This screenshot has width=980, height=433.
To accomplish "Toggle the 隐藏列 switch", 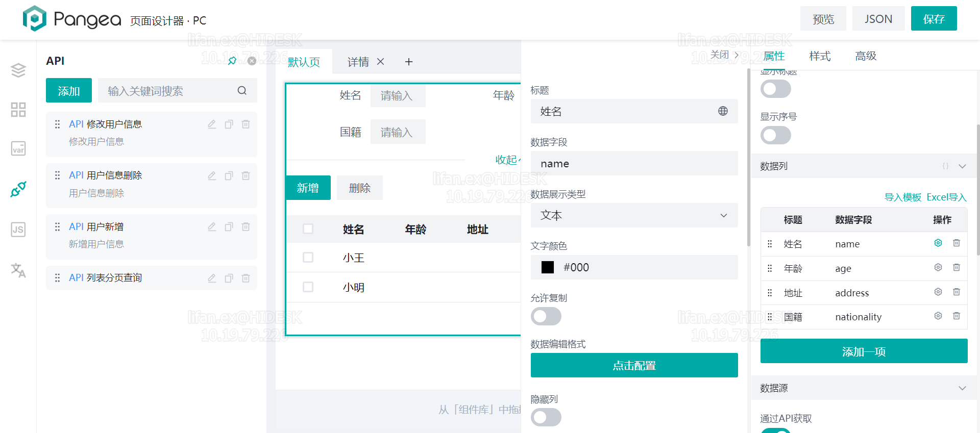I will coord(546,417).
